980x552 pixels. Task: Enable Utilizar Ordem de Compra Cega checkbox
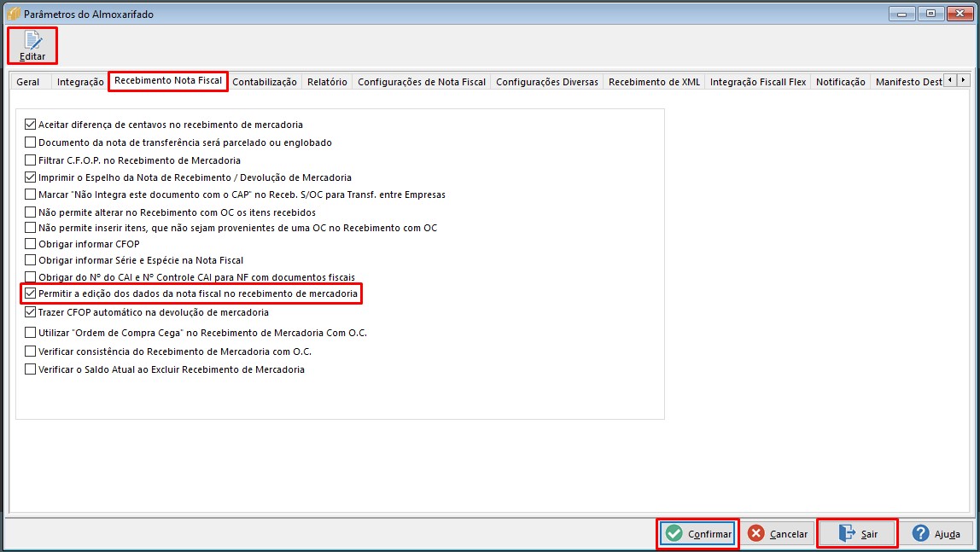click(x=30, y=332)
